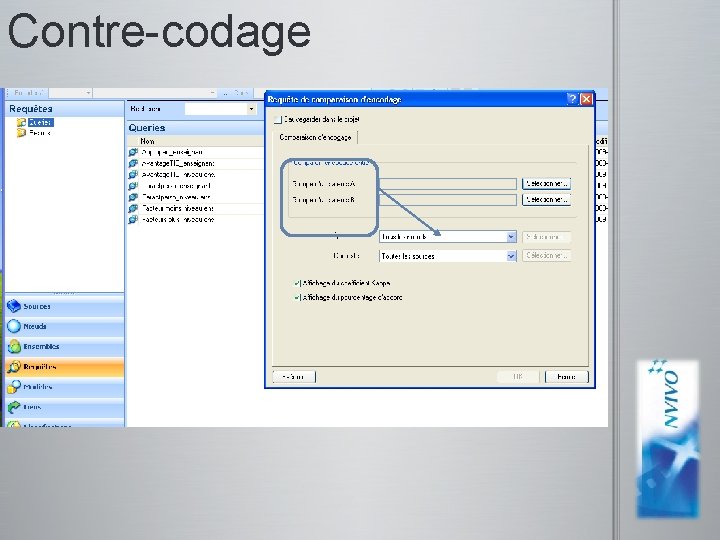Click the help question mark in dialog title
This screenshot has width=720, height=540.
tap(572, 99)
